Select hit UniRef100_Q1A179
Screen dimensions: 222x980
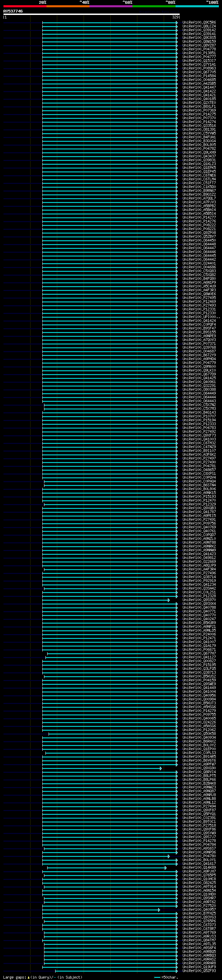(199, 646)
